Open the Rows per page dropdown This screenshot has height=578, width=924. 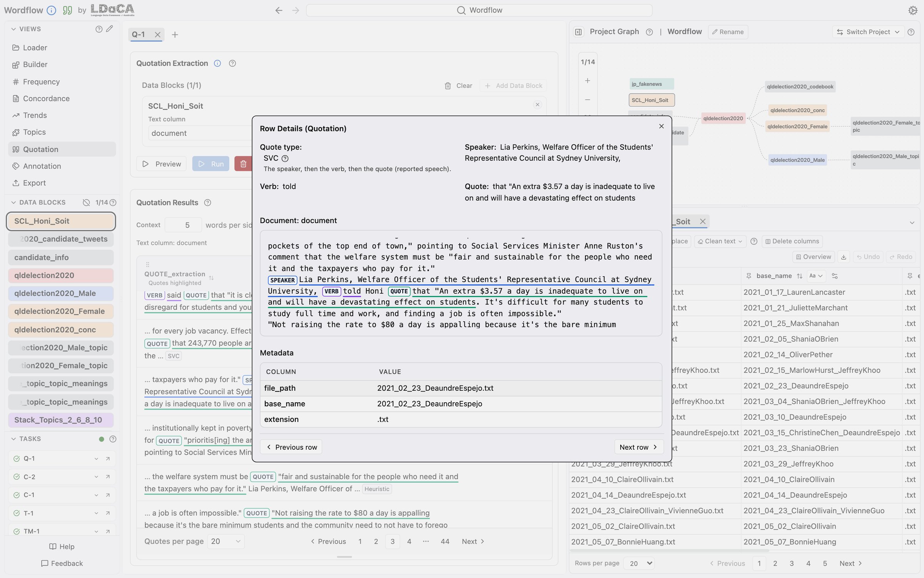(x=638, y=563)
